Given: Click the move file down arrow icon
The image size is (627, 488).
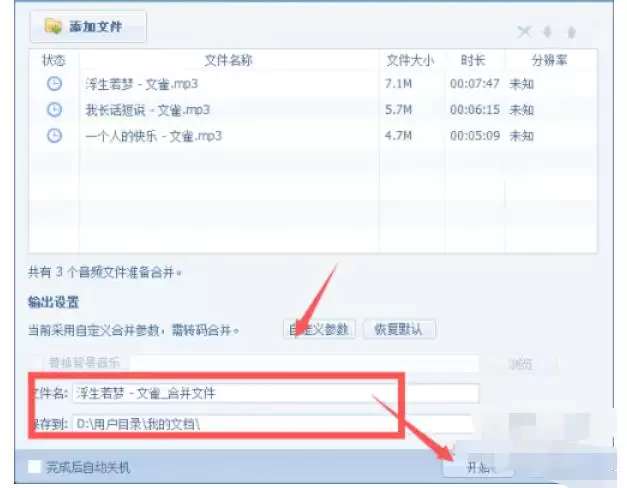Looking at the screenshot, I should [x=547, y=32].
